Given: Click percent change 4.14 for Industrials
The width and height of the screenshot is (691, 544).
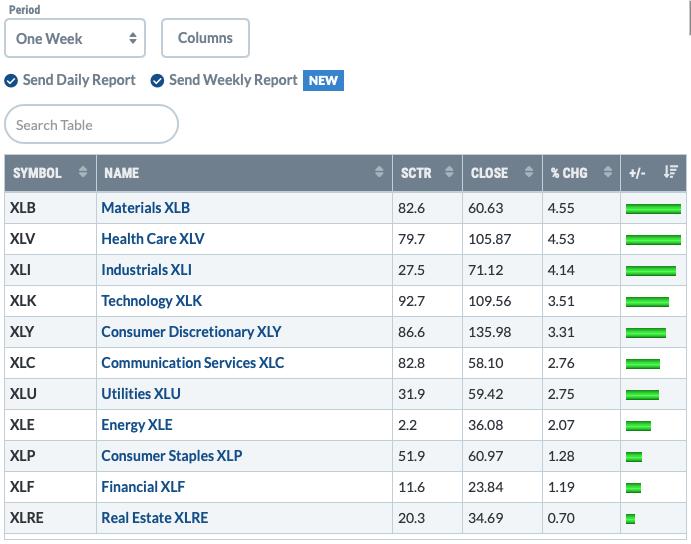Looking at the screenshot, I should tap(561, 270).
